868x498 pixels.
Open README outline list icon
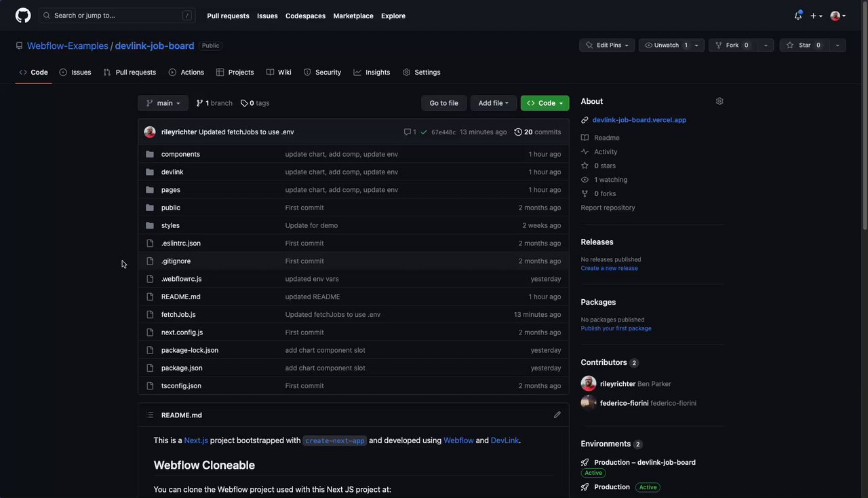(x=150, y=415)
